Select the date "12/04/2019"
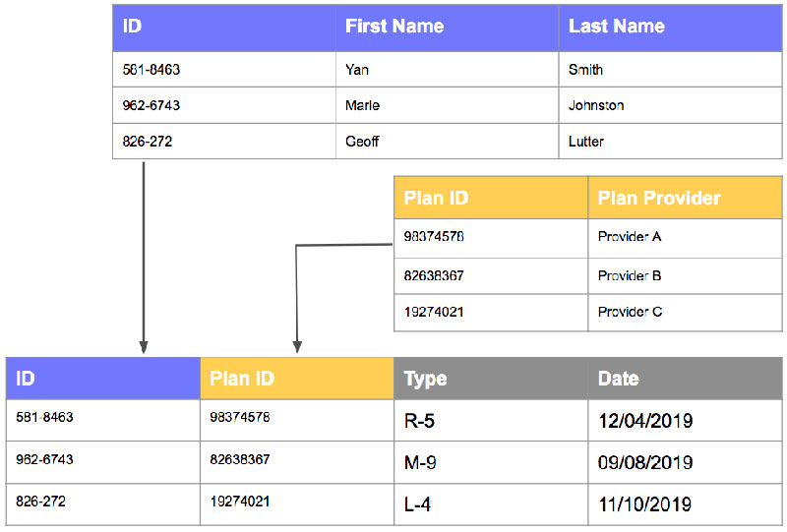The width and height of the screenshot is (787, 532). 645,421
